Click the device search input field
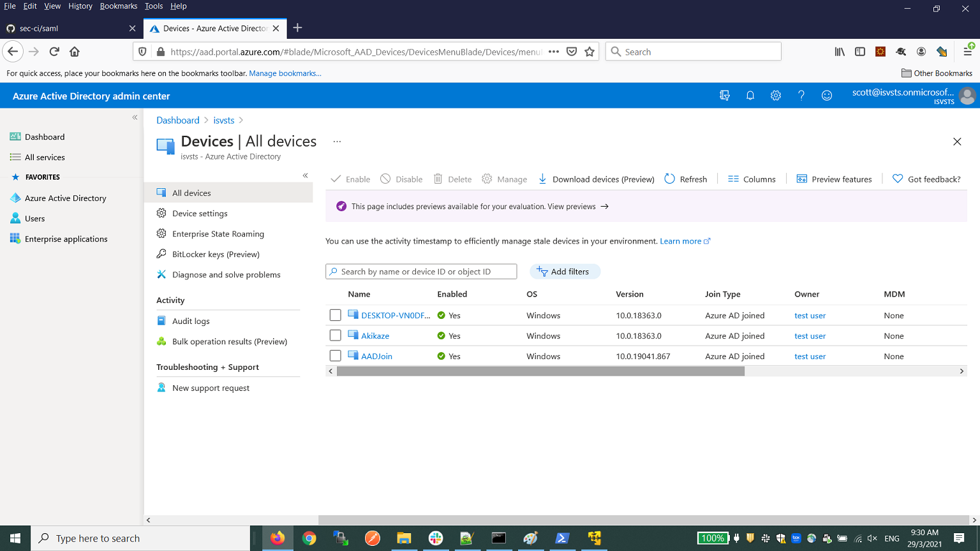The image size is (980, 551). [x=421, y=271]
